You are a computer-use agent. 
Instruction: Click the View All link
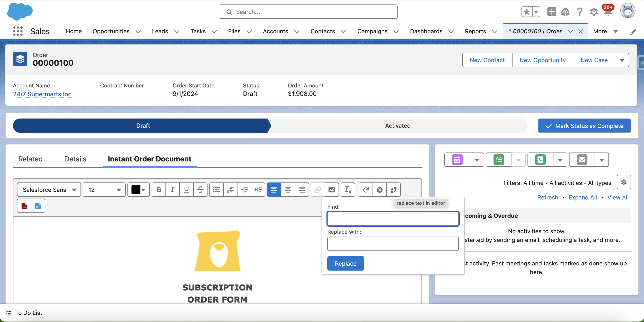tap(618, 197)
